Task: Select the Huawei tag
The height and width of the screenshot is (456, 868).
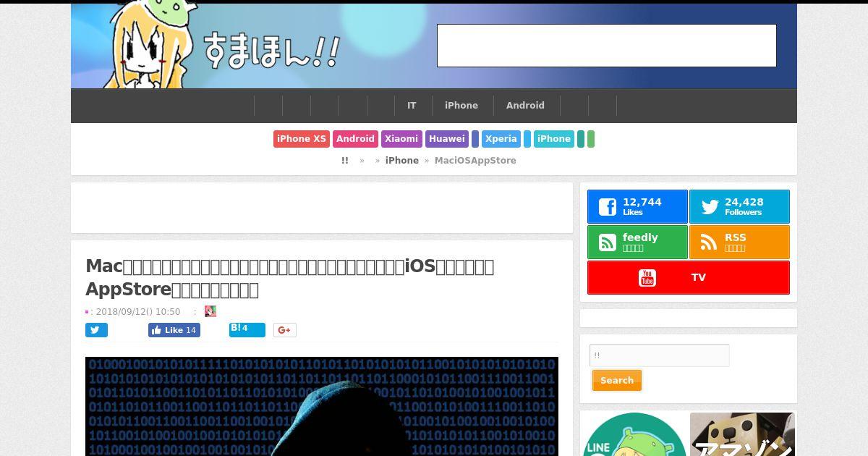Action: [447, 139]
